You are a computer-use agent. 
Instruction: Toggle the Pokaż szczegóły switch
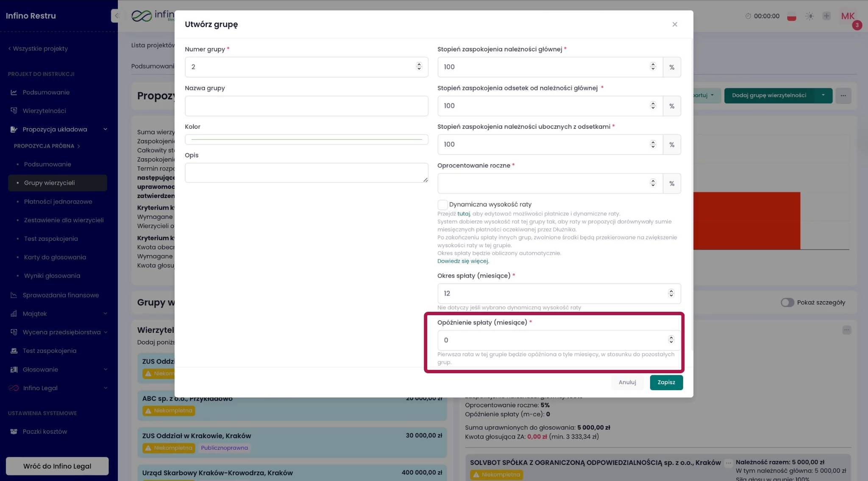787,302
